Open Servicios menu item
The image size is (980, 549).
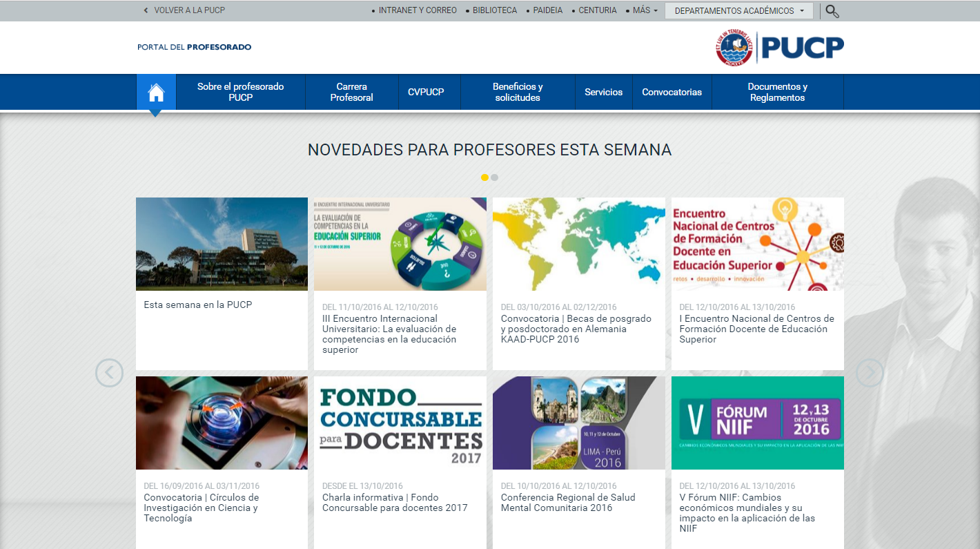click(x=604, y=92)
